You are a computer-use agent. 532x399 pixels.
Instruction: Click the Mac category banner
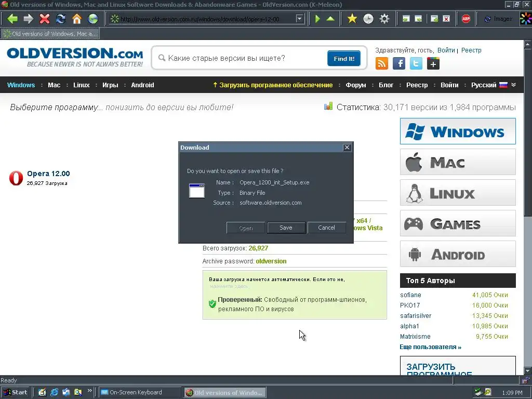tap(458, 162)
